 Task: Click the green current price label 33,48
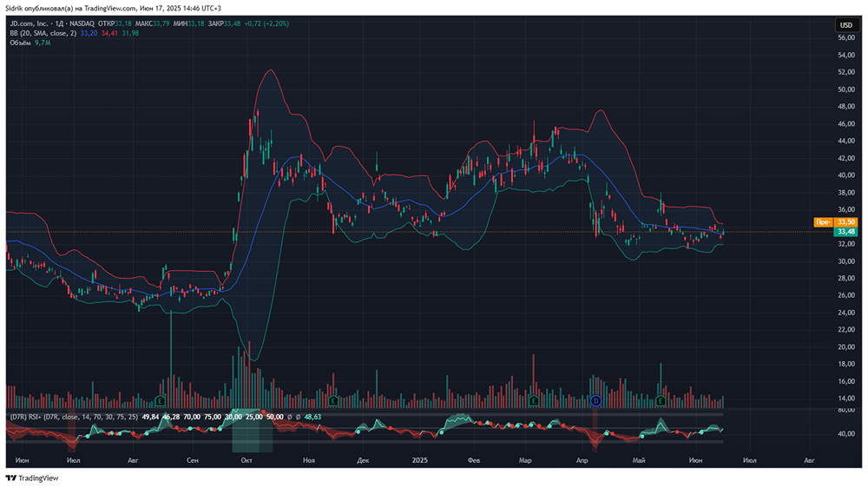pos(845,232)
